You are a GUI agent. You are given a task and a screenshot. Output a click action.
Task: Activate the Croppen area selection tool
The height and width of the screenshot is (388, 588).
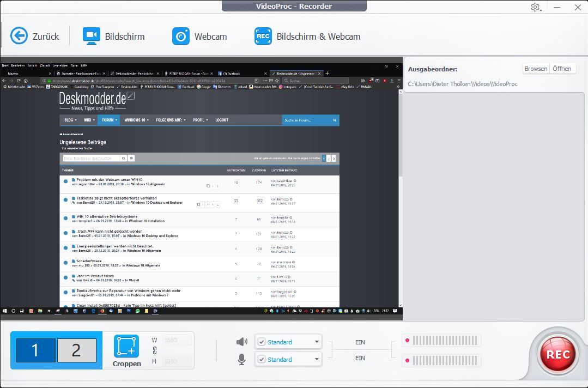(126, 351)
